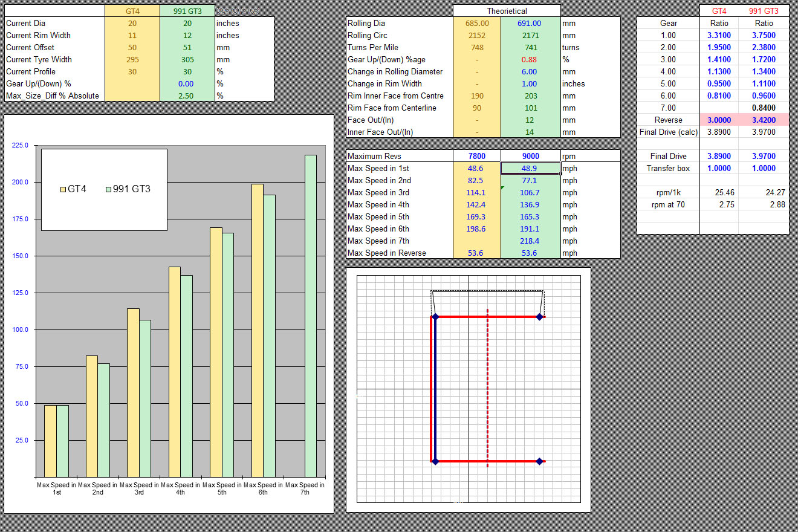
Task: Select the Inner Face Out/(In) value 14
Action: (531, 132)
